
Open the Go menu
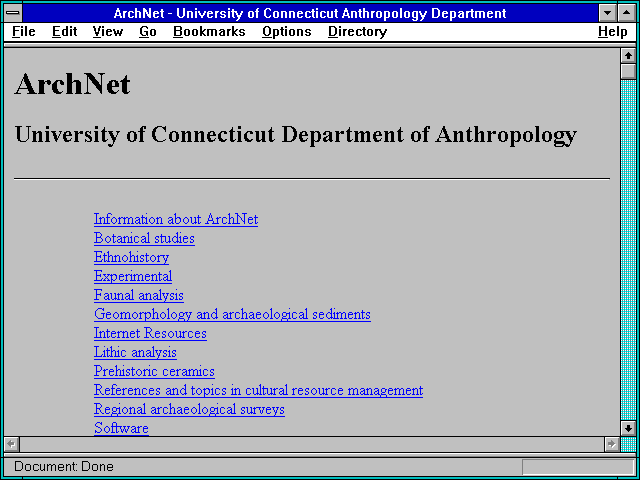point(148,32)
